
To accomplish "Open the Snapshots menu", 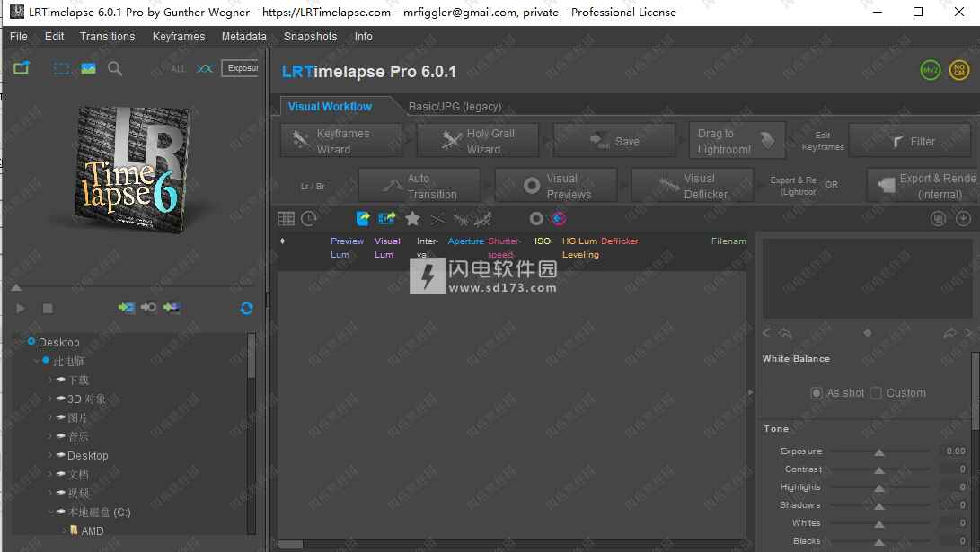I will coord(311,37).
